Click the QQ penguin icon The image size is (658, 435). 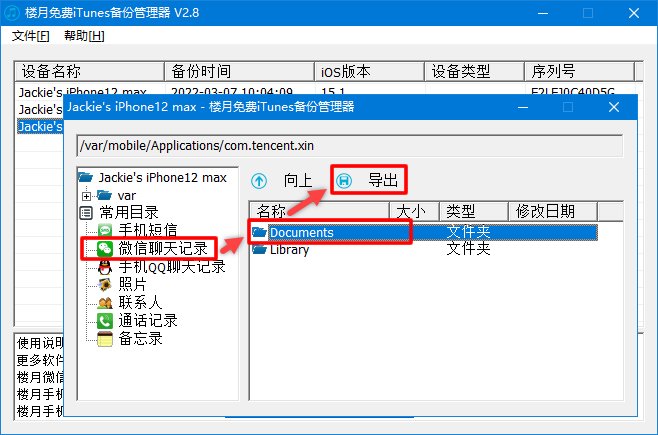pos(105,267)
